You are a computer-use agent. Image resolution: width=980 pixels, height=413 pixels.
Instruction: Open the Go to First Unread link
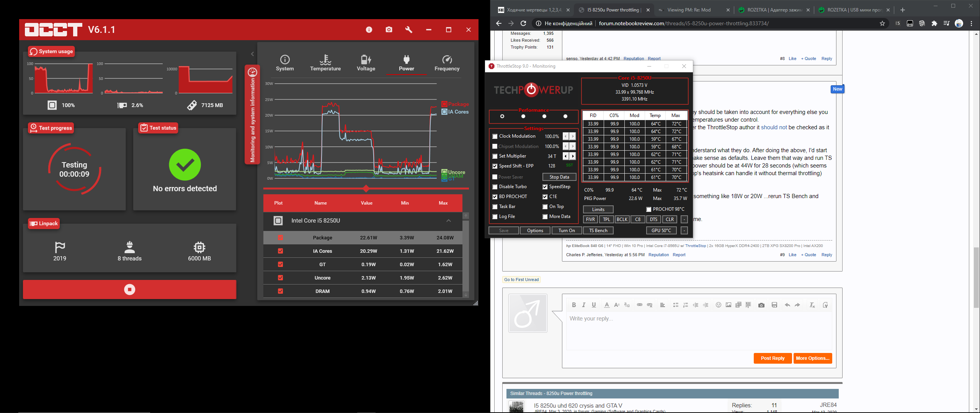[x=521, y=280]
